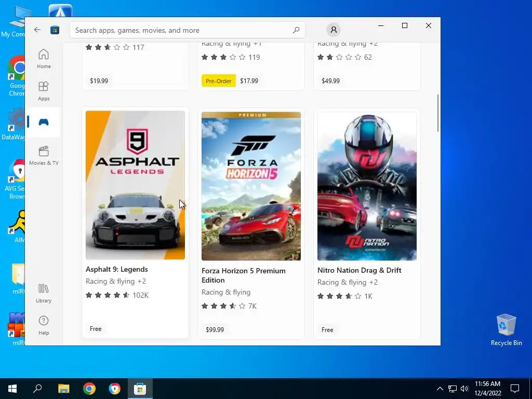The image size is (532, 399).
Task: Open the network status tray icon
Action: (x=453, y=389)
